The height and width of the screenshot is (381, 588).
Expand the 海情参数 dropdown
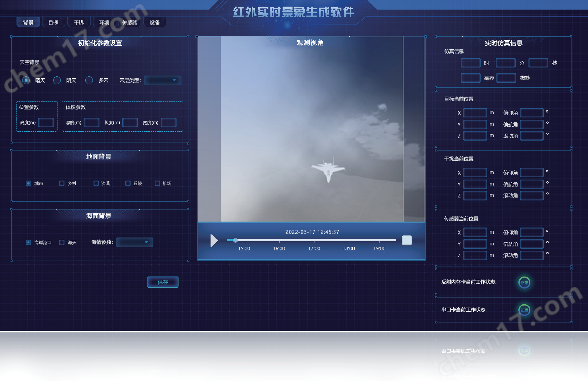(x=135, y=242)
